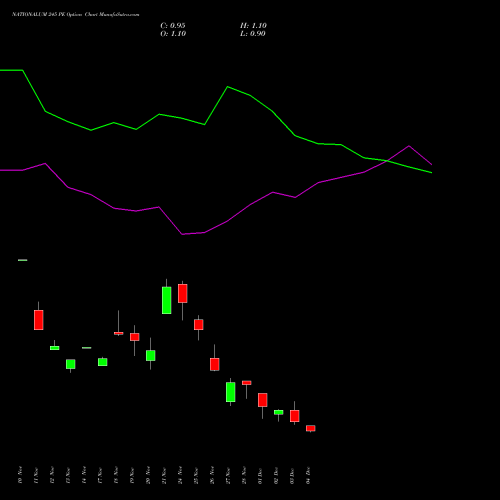Select the open value 'O: 1.10'
500x500 pixels.
point(173,34)
